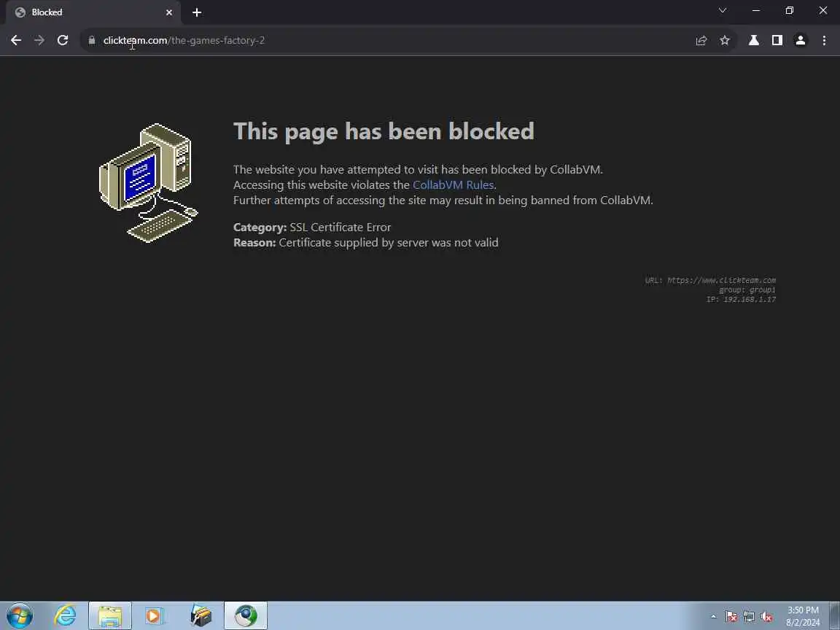Image resolution: width=840 pixels, height=630 pixels.
Task: Open the Chrome three-dot menu
Action: 824,40
